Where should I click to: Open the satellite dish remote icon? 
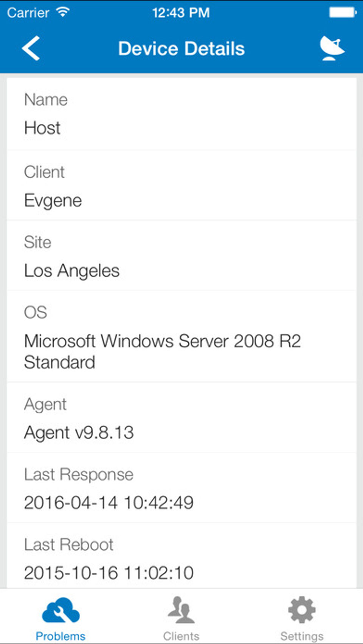332,48
